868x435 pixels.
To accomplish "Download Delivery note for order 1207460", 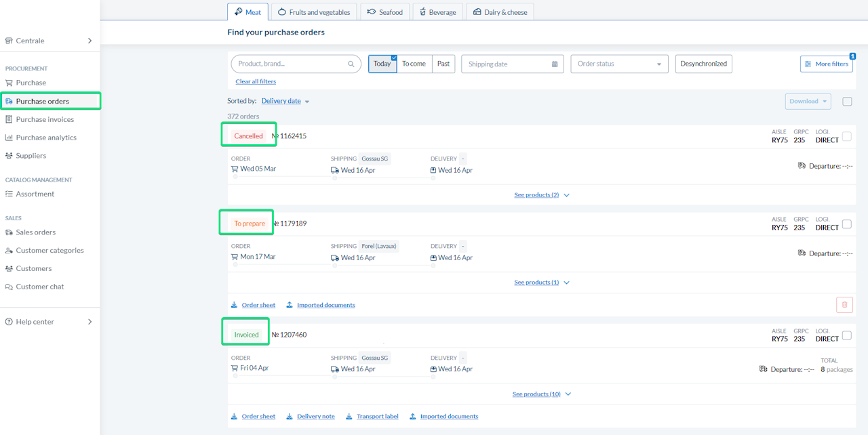I will click(x=311, y=416).
